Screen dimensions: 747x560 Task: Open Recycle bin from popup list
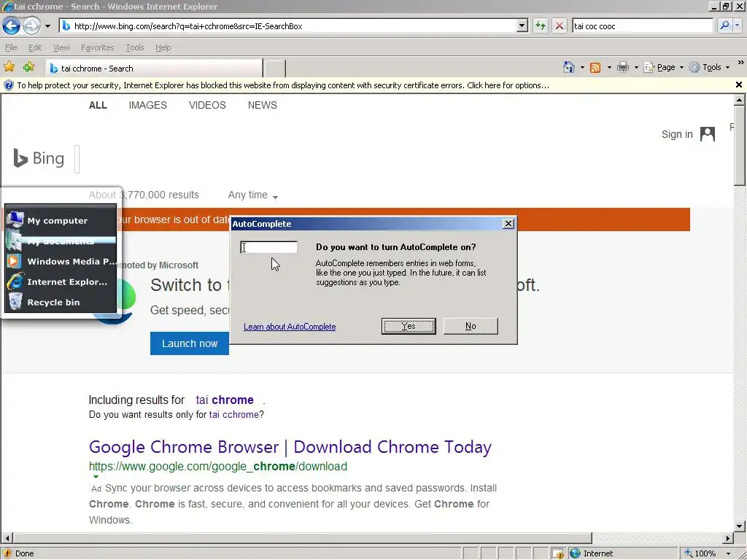[61, 303]
